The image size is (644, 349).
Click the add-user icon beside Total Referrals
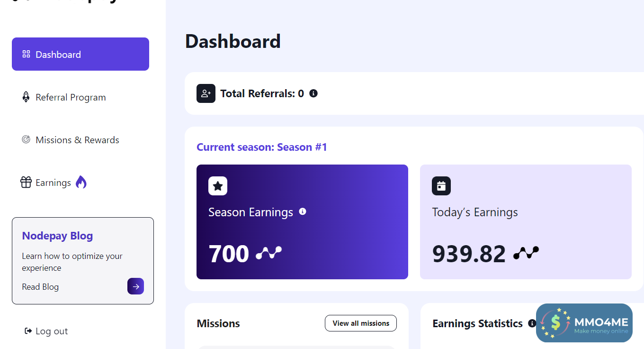pos(206,93)
